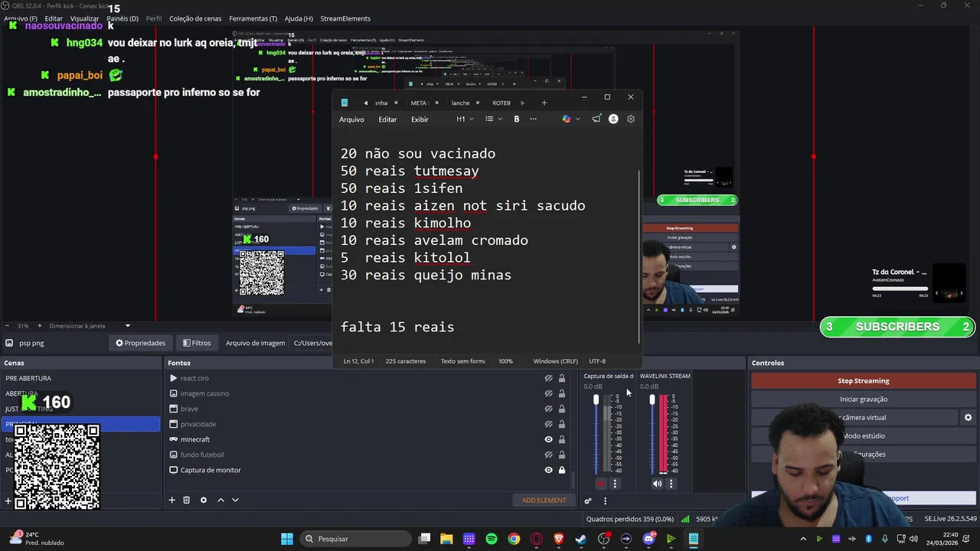Open Notepad more formatting ellipsis
The image size is (980, 551).
click(x=534, y=119)
